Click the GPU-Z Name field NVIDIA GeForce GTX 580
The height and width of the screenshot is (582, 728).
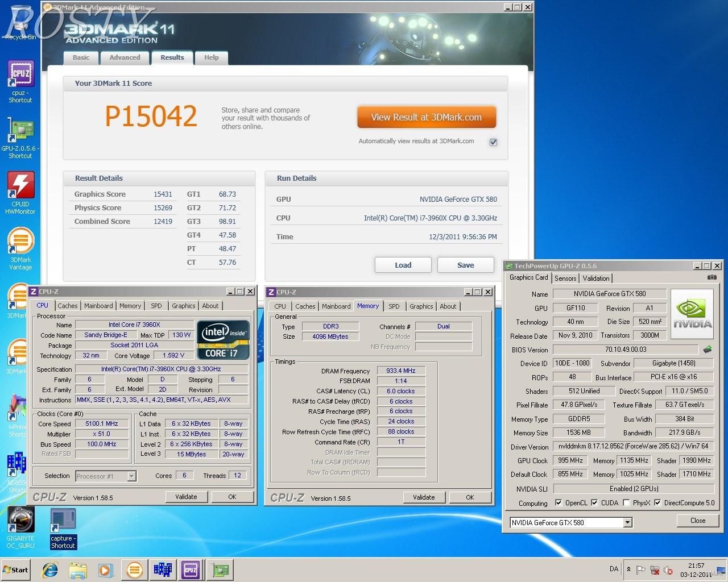(x=610, y=294)
